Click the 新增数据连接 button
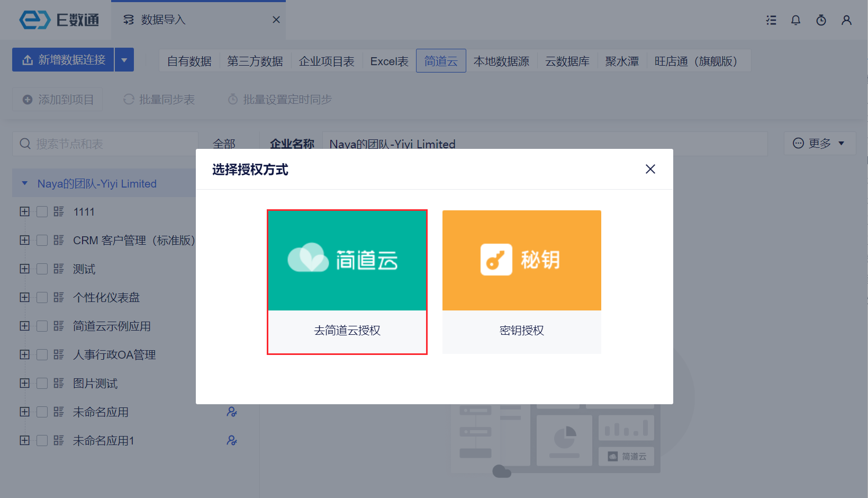 (63, 60)
